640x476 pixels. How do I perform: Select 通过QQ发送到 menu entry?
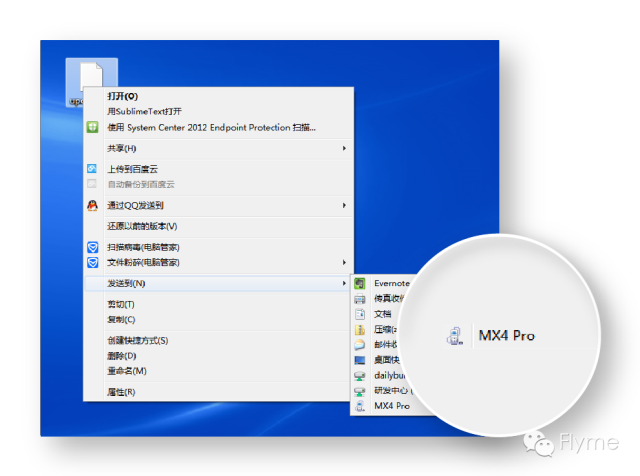(135, 205)
